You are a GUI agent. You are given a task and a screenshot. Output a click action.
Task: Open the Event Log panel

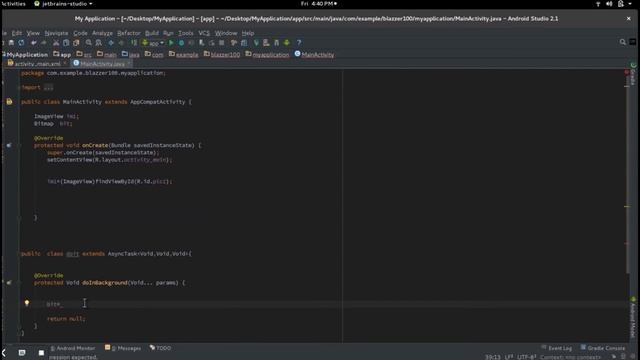556,348
